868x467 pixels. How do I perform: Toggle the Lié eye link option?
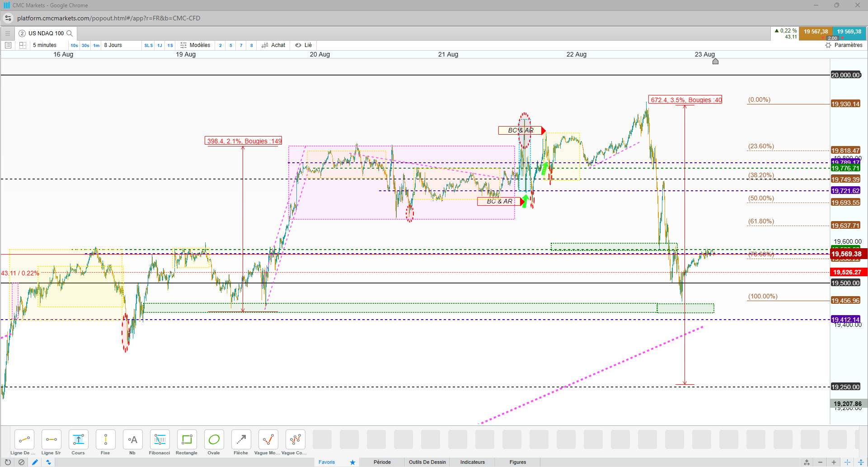pyautogui.click(x=303, y=45)
